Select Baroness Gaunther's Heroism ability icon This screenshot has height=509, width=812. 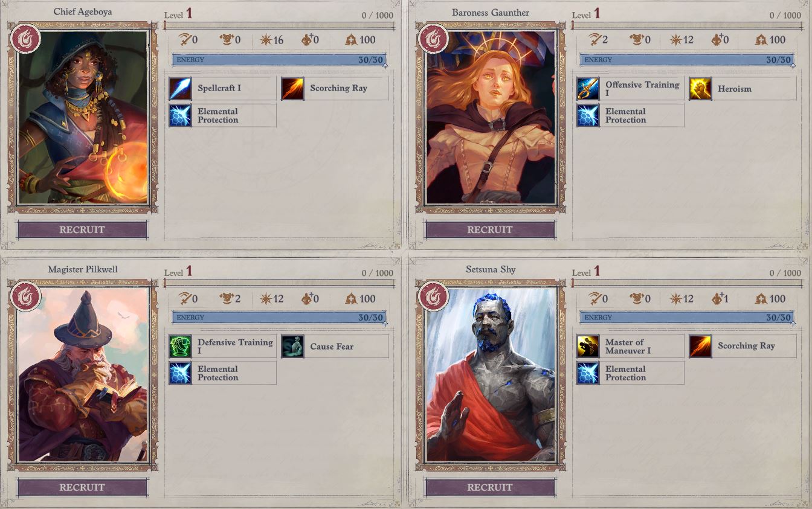pos(700,89)
